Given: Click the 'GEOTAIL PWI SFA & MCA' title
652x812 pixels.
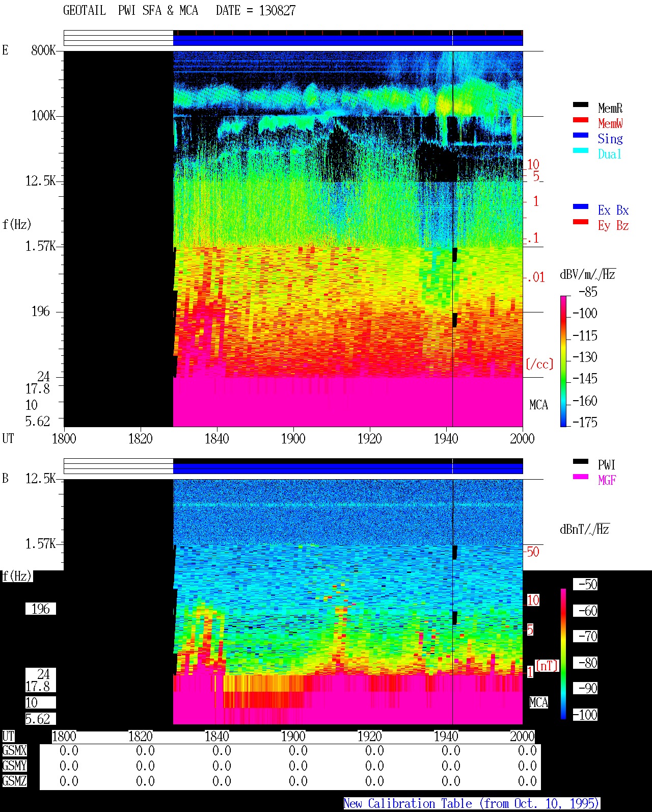Looking at the screenshot, I should pos(130,11).
